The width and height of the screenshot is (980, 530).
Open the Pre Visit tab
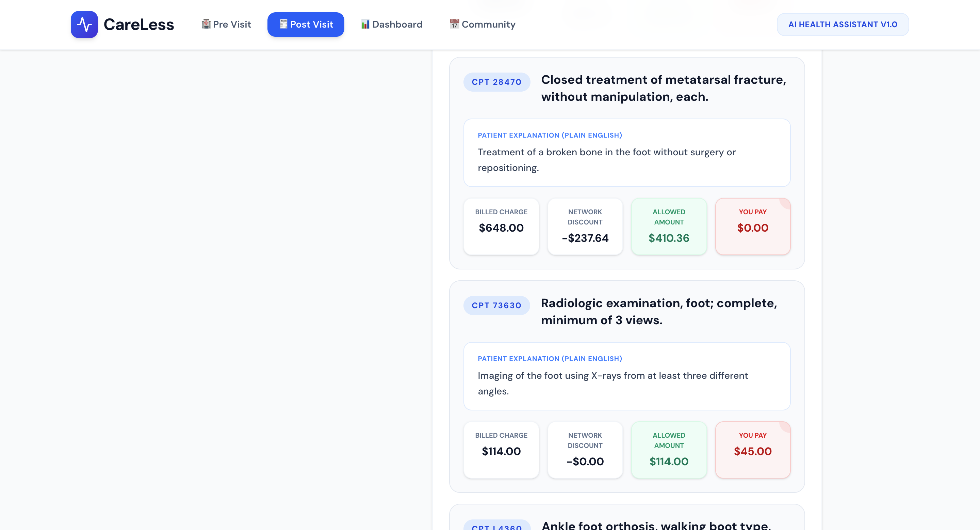[x=226, y=25]
